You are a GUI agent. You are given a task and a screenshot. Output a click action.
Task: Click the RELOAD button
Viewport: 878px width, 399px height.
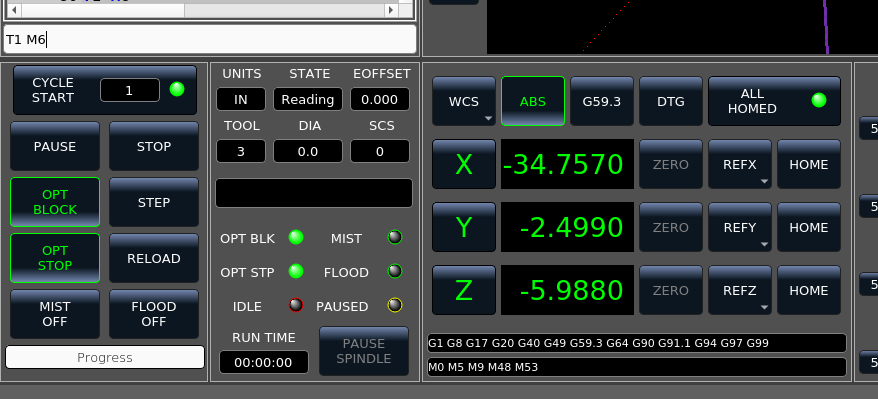[x=154, y=258]
